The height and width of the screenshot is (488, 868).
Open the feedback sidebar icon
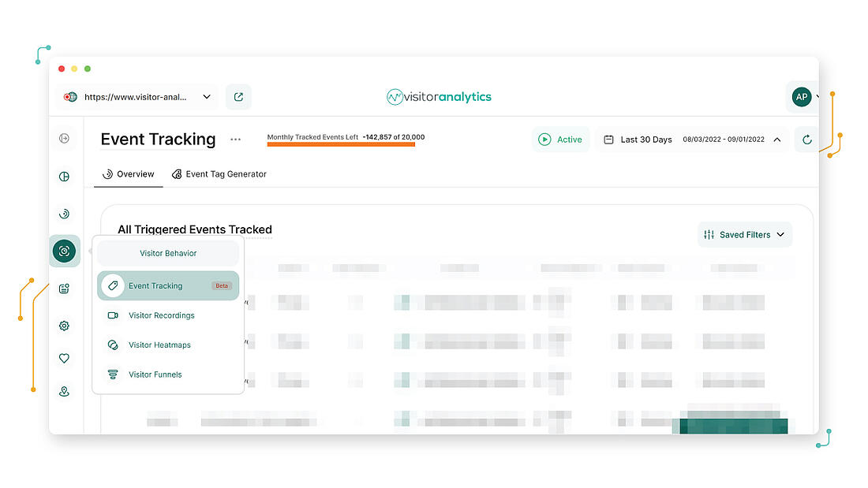click(64, 289)
